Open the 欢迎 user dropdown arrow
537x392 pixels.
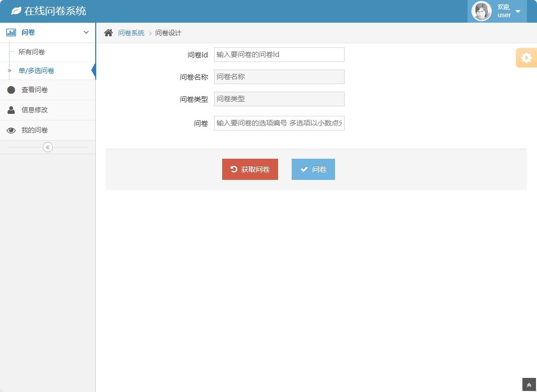(x=517, y=11)
